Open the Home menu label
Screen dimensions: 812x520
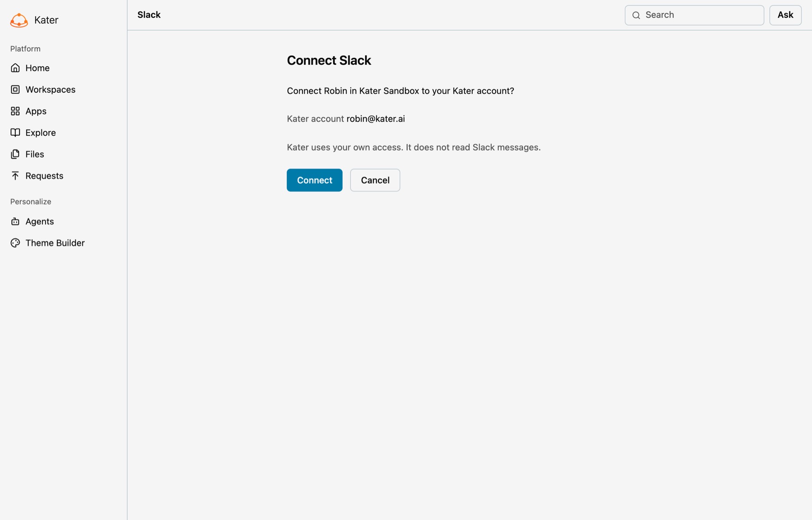point(37,68)
